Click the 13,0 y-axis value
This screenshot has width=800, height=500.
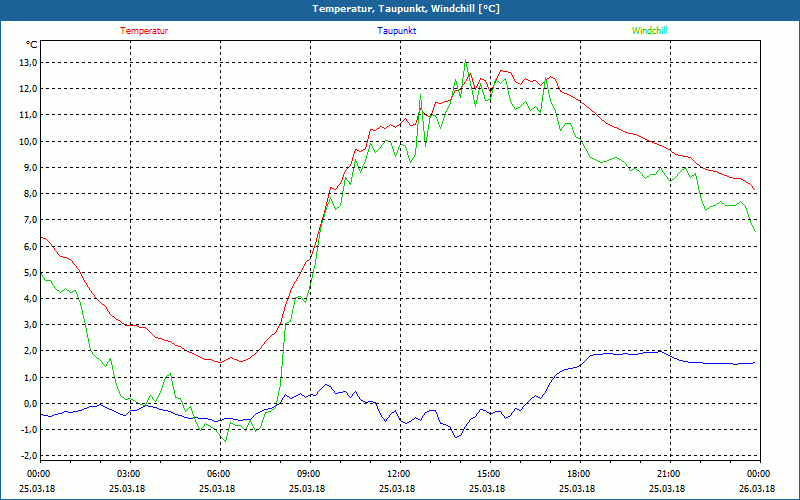point(28,63)
